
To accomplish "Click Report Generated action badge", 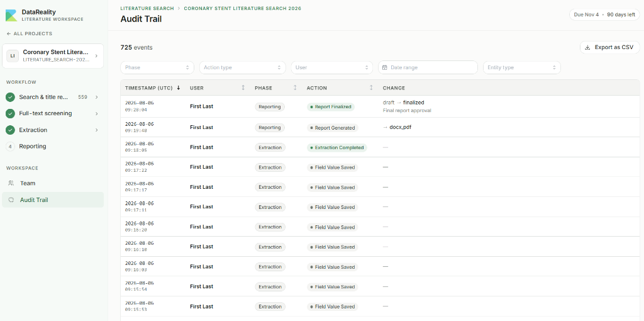I will 333,128.
